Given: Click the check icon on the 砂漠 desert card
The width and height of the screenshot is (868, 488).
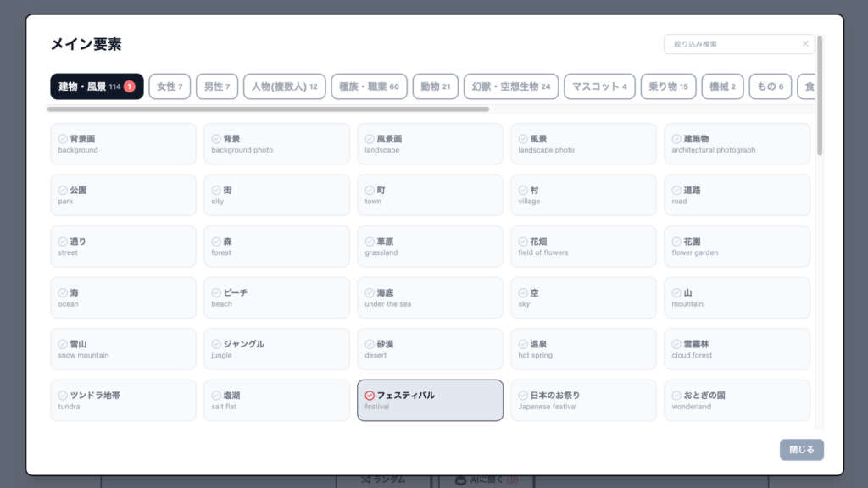Looking at the screenshot, I should click(368, 343).
